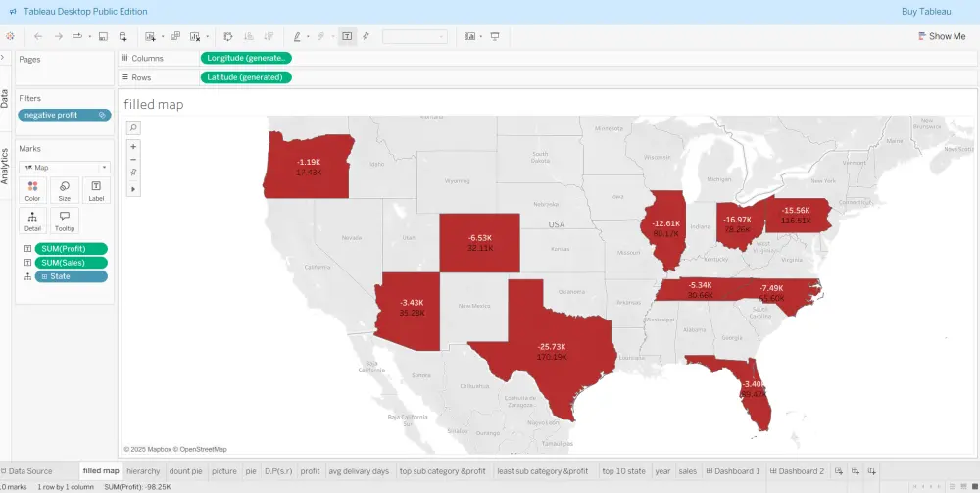This screenshot has height=493, width=980.
Task: Click the Replay animation icon
Action: click(x=77, y=37)
